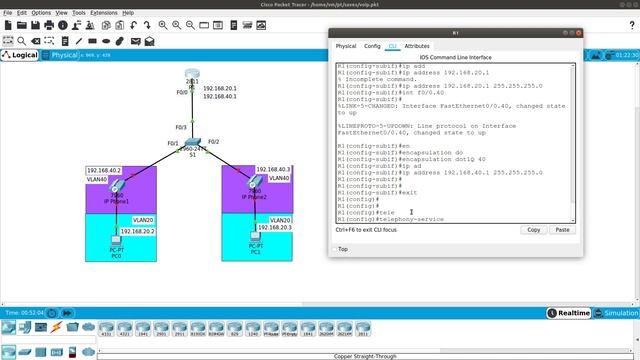Viewport: 640px width, 360px height.
Task: Pick the 4331 router from the device list
Action: 106,329
